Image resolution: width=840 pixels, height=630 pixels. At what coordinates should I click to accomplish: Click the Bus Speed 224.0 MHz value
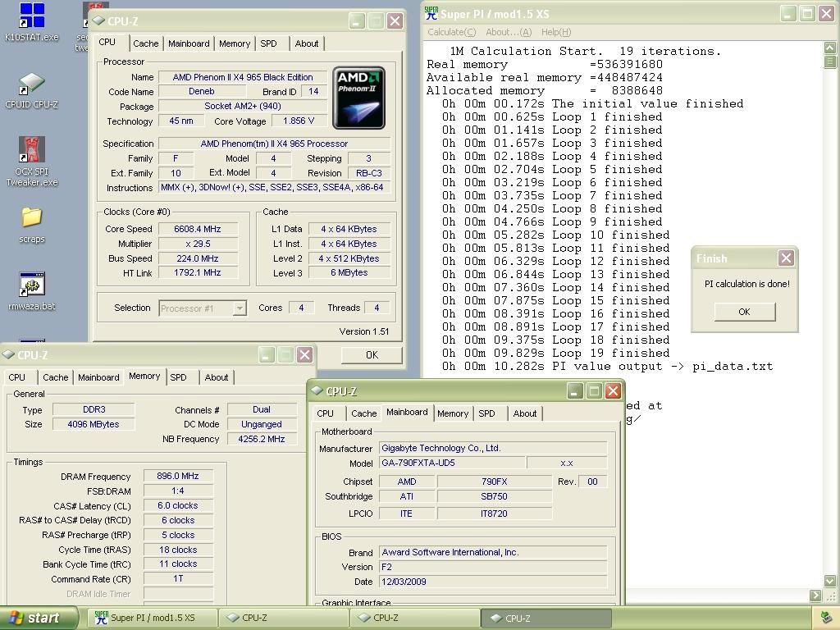tap(197, 258)
